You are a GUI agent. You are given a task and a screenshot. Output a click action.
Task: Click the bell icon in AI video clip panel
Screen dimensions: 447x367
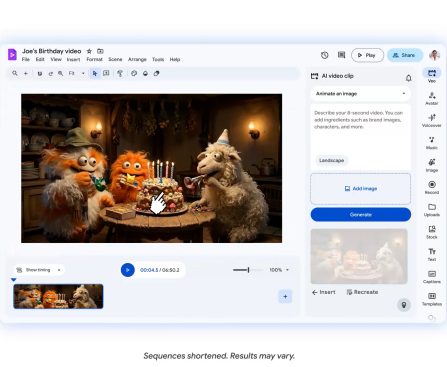coord(408,78)
